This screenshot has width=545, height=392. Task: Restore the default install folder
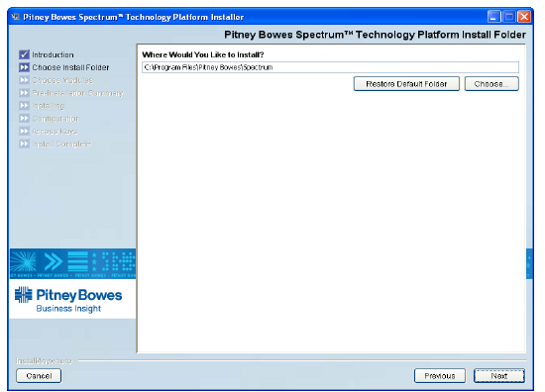coord(406,84)
